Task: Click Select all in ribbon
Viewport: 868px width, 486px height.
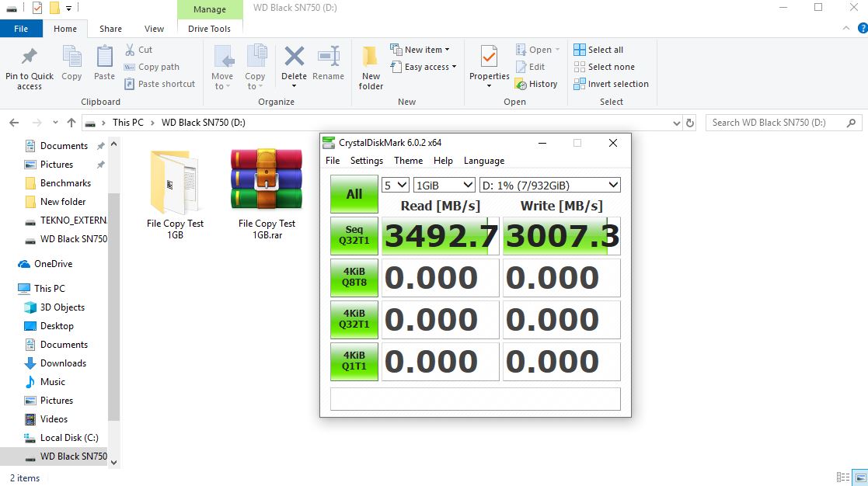Action: click(x=598, y=50)
